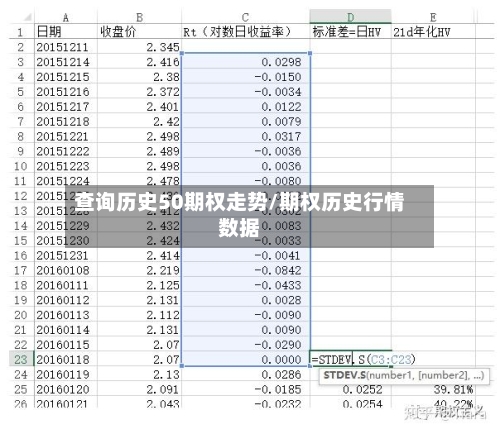The width and height of the screenshot is (500, 434).
Task: Select closing price 2.38
Action: coord(139,77)
